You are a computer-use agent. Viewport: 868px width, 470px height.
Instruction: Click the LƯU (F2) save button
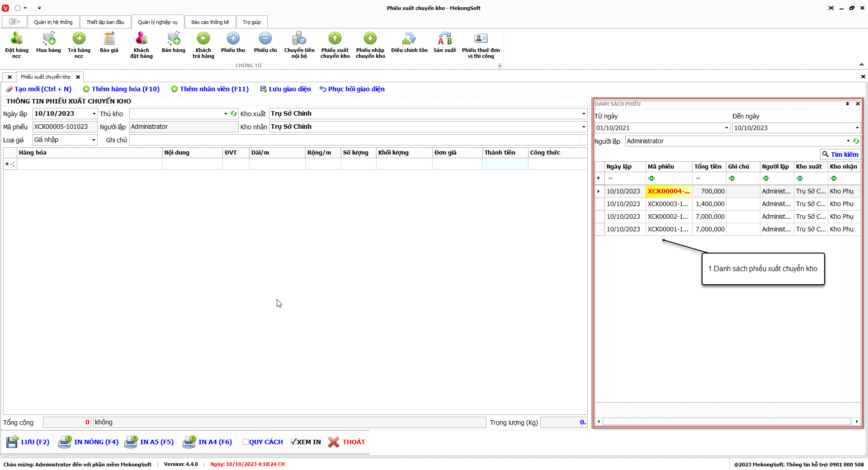28,442
